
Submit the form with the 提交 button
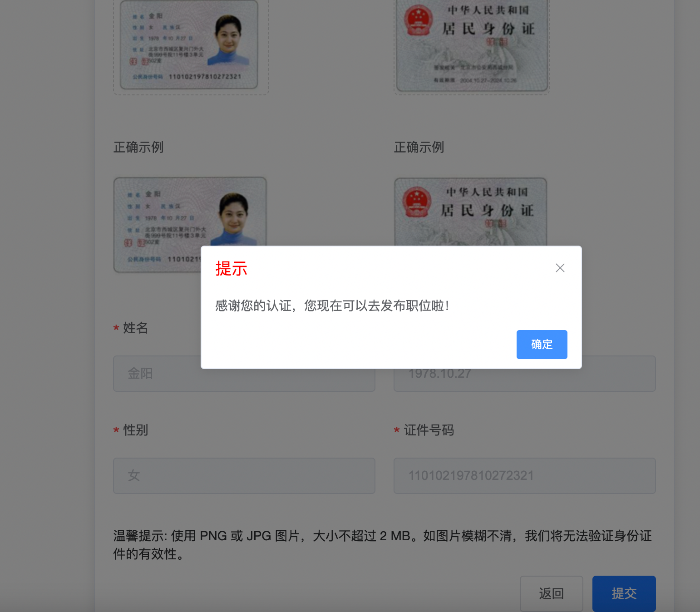[624, 593]
